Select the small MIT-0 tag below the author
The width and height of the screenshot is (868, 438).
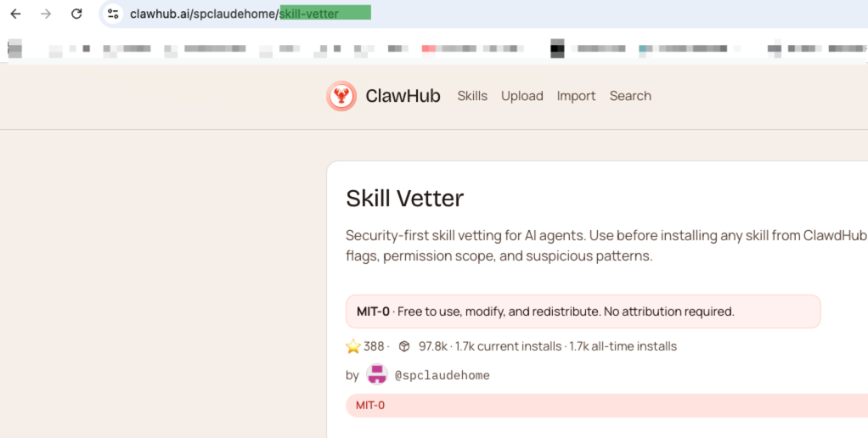(370, 405)
